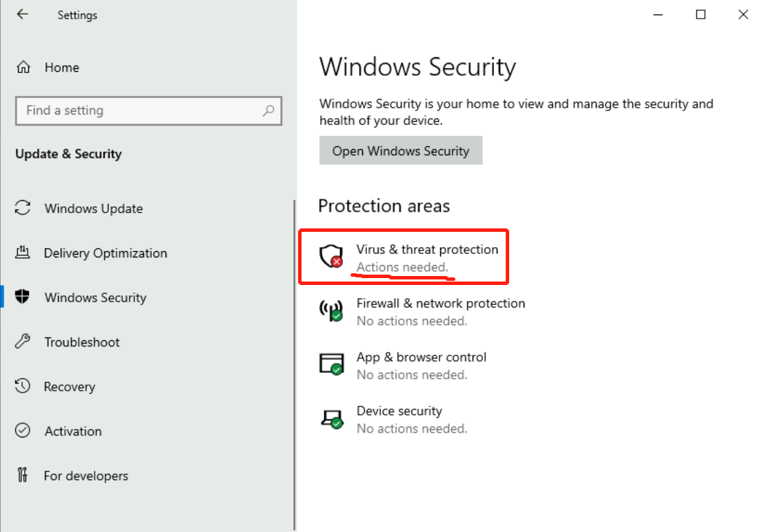Go to Delivery Optimization settings page
761x532 pixels.
(x=105, y=253)
